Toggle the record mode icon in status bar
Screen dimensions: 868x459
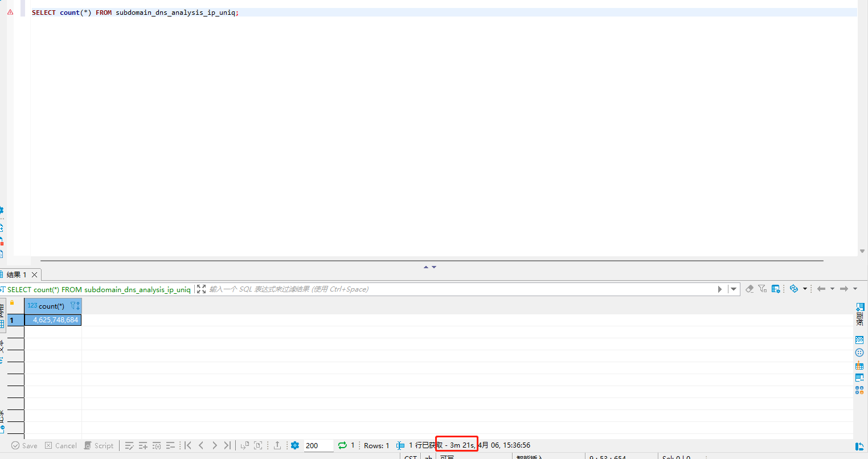coord(400,445)
